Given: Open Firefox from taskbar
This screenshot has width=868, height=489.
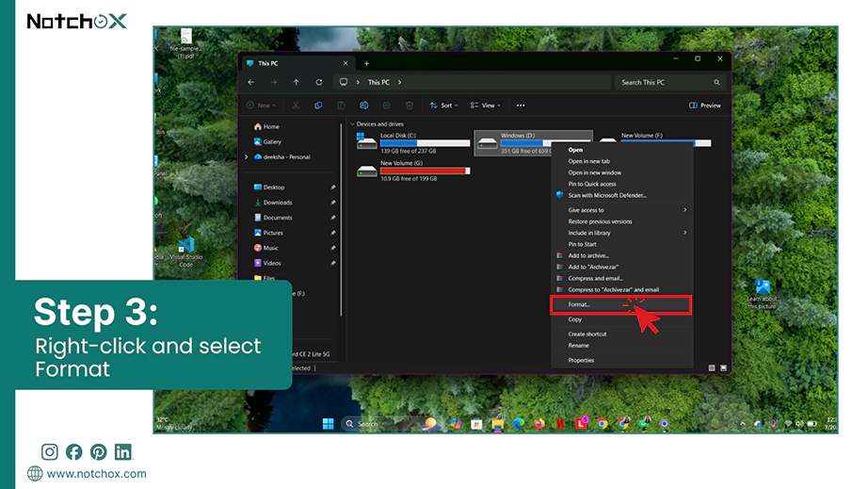Looking at the screenshot, I should tap(539, 424).
